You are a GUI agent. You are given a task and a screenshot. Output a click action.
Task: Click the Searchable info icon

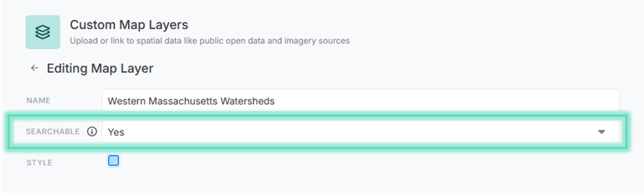coord(92,132)
